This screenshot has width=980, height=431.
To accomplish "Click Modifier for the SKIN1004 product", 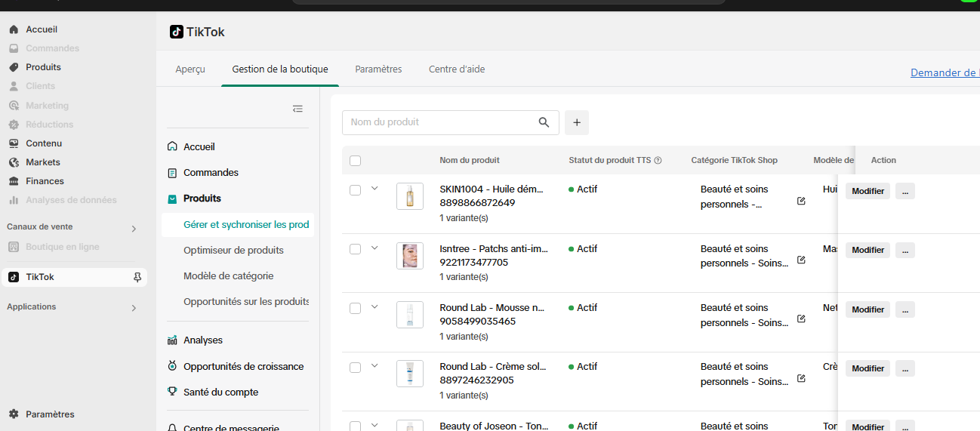I will point(868,191).
